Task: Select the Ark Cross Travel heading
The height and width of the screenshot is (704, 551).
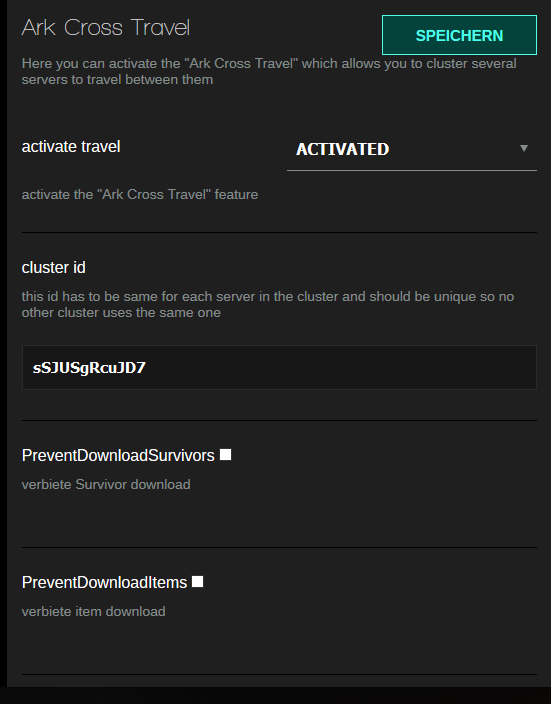Action: click(x=106, y=27)
